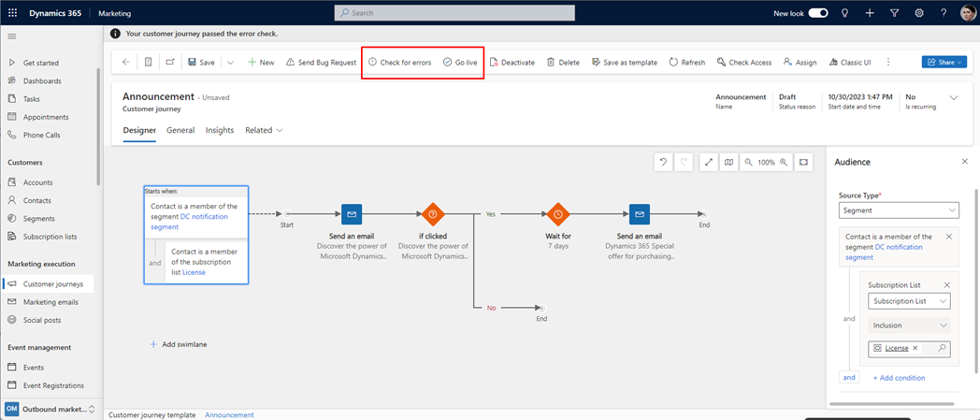Image resolution: width=980 pixels, height=420 pixels.
Task: Zoom out on the canvas
Action: coord(748,162)
